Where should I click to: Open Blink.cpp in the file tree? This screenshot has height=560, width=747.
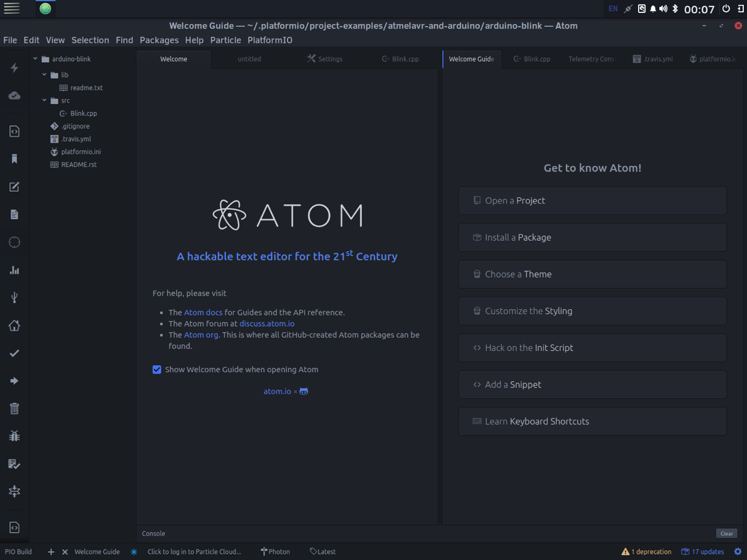(x=83, y=113)
